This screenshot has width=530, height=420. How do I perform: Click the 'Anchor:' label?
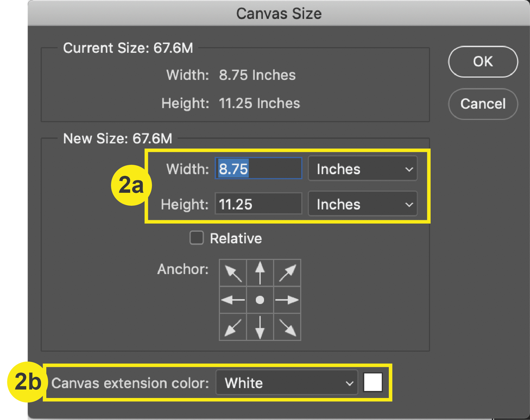[183, 269]
